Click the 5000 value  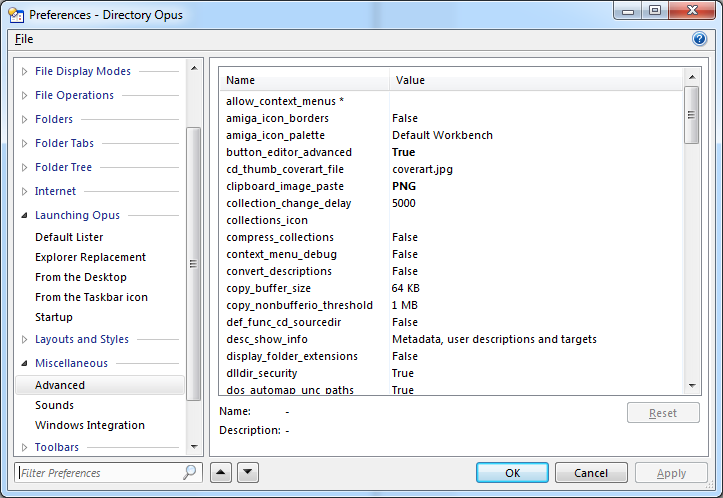(403, 203)
